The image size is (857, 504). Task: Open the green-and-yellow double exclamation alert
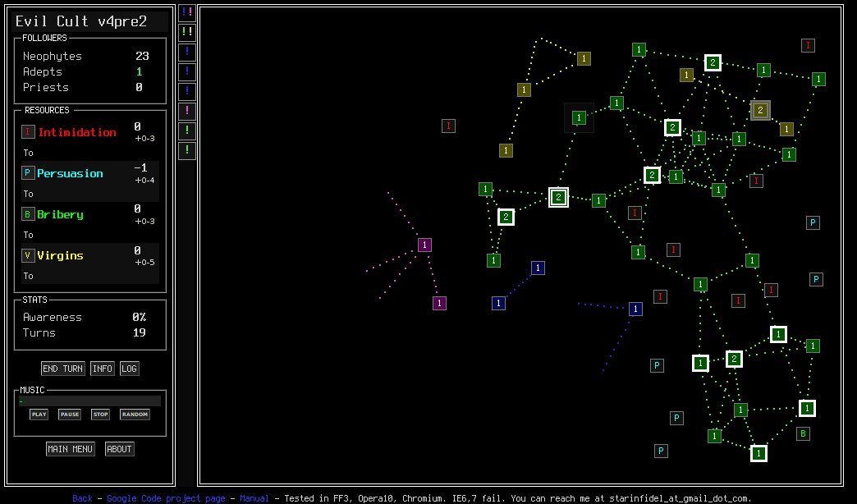pyautogui.click(x=187, y=32)
